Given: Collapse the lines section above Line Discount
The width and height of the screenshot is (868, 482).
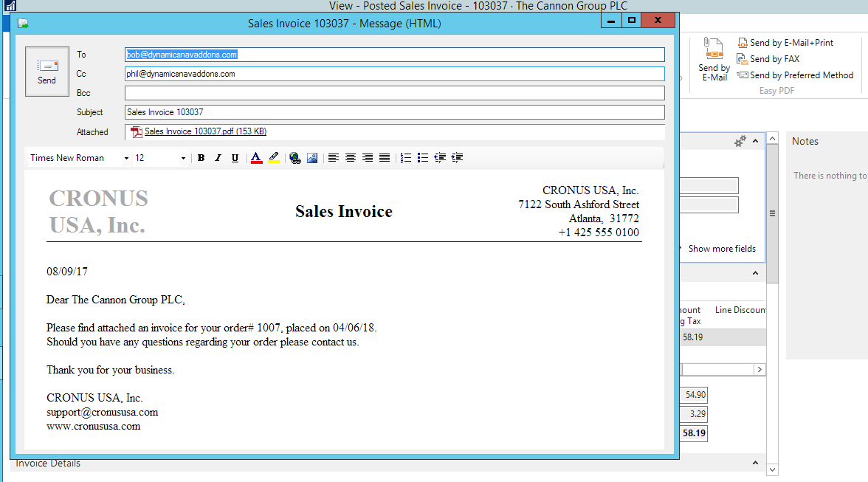Looking at the screenshot, I should point(756,273).
